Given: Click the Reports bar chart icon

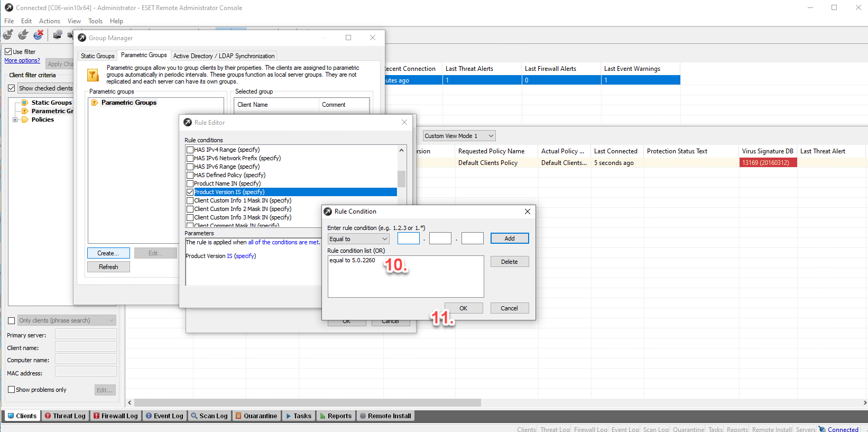Looking at the screenshot, I should point(322,416).
